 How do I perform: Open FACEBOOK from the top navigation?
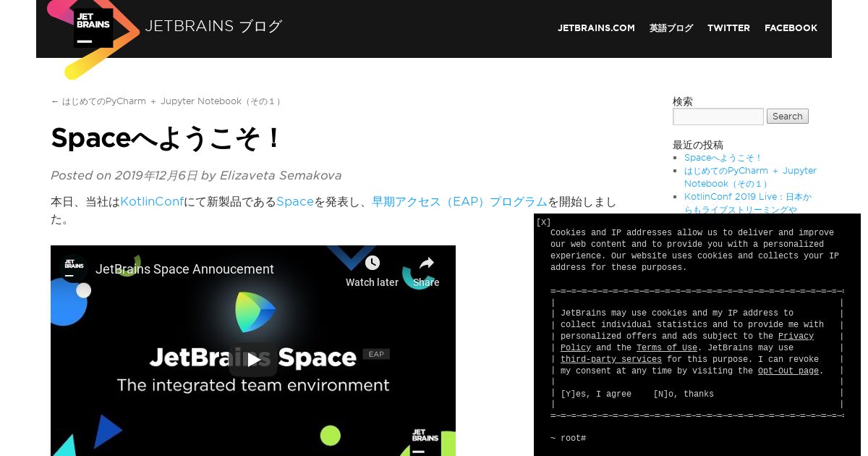tap(791, 28)
